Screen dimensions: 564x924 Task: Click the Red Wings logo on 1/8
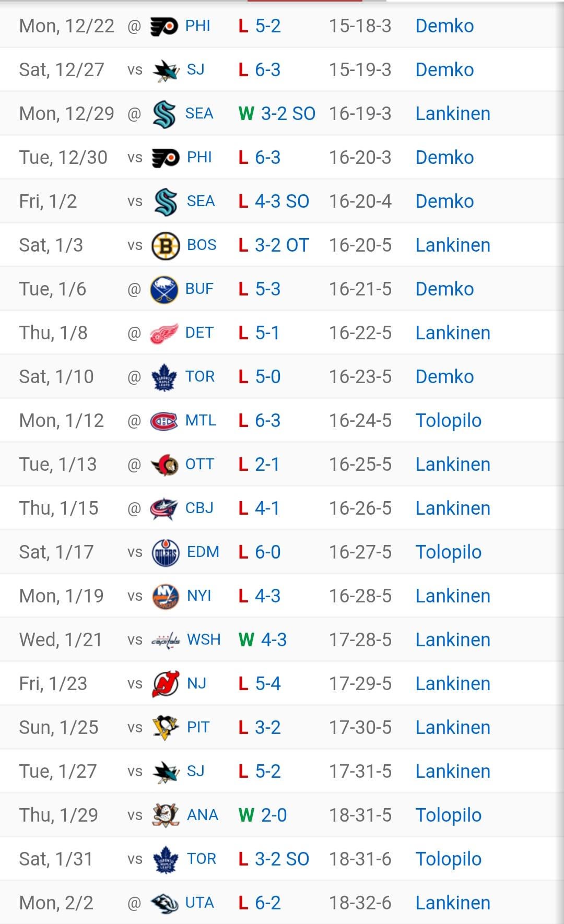(x=164, y=333)
